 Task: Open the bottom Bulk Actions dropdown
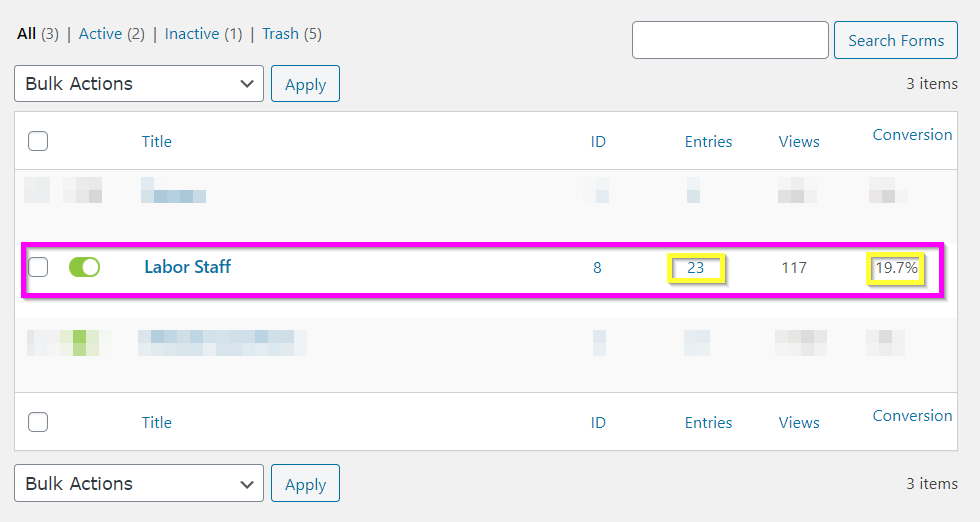139,483
